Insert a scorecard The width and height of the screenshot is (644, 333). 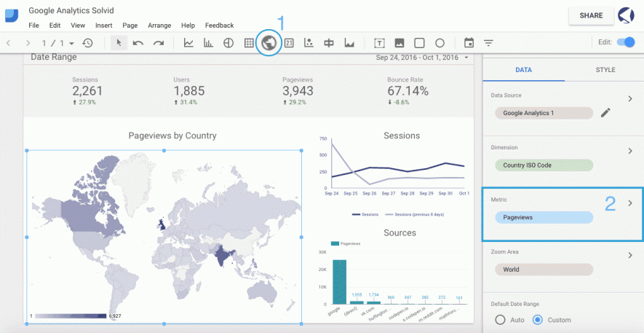click(x=289, y=43)
